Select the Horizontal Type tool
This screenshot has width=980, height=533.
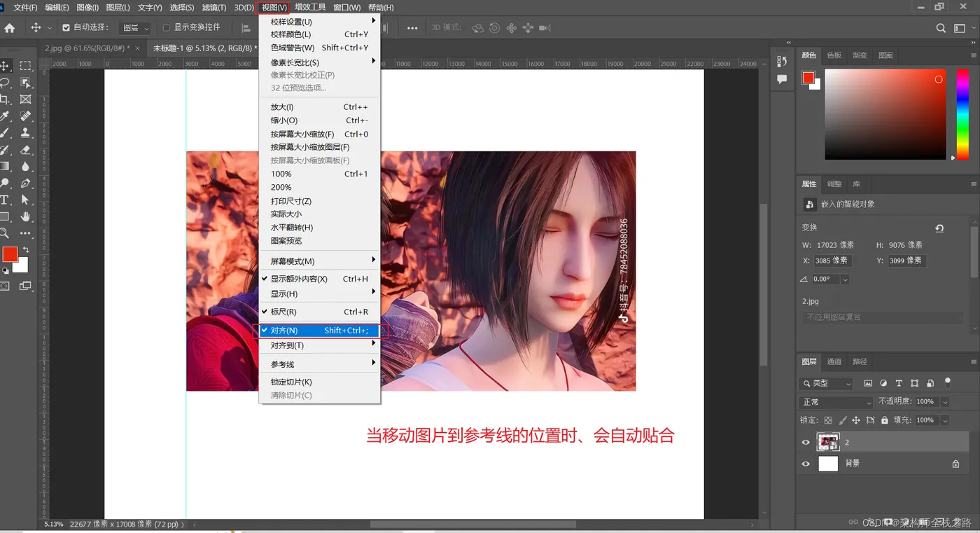coord(4,200)
